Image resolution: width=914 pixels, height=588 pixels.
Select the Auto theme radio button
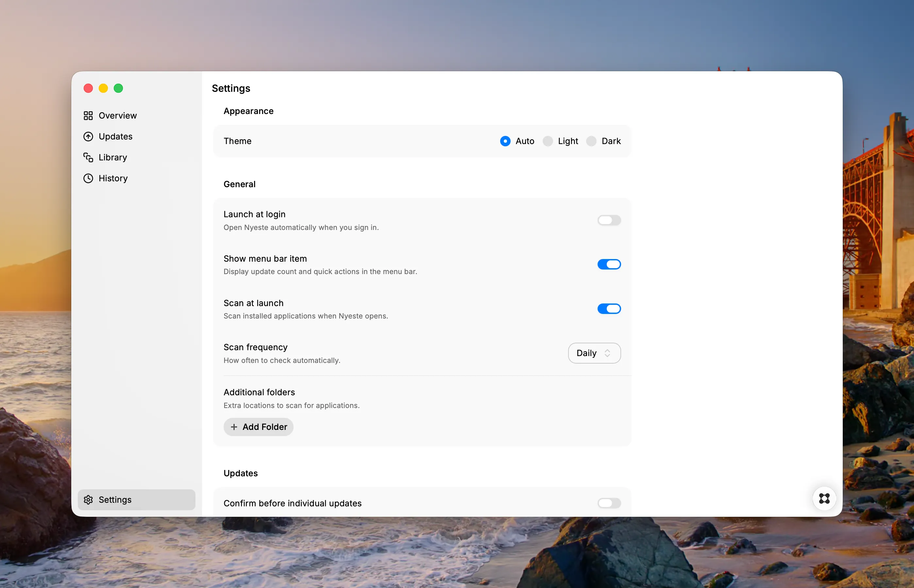pyautogui.click(x=505, y=141)
